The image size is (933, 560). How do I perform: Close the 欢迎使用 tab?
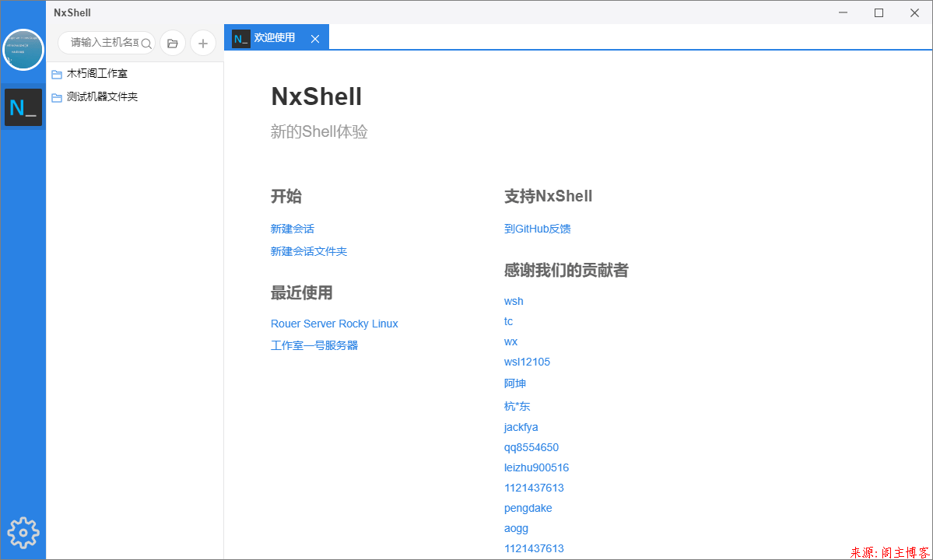(315, 39)
